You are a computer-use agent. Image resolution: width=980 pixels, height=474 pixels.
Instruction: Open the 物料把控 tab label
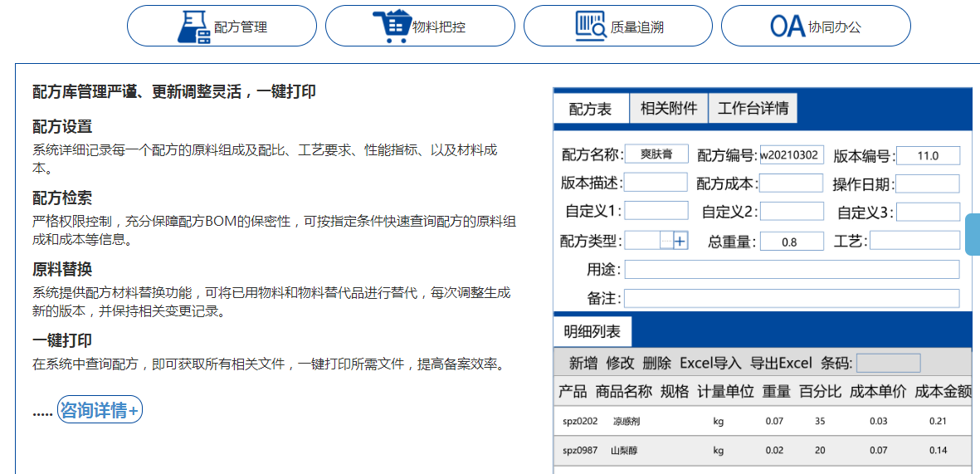pyautogui.click(x=439, y=27)
